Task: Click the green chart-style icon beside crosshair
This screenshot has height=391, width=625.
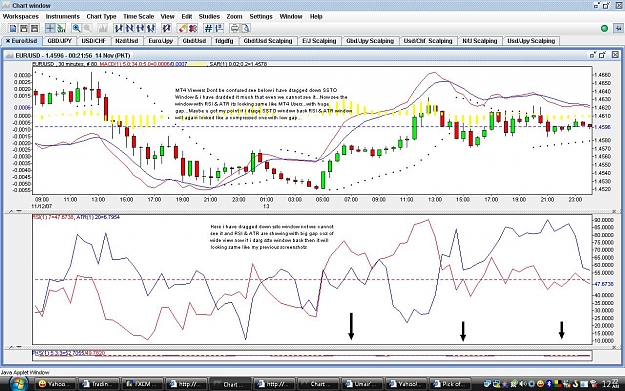Action: (61, 28)
